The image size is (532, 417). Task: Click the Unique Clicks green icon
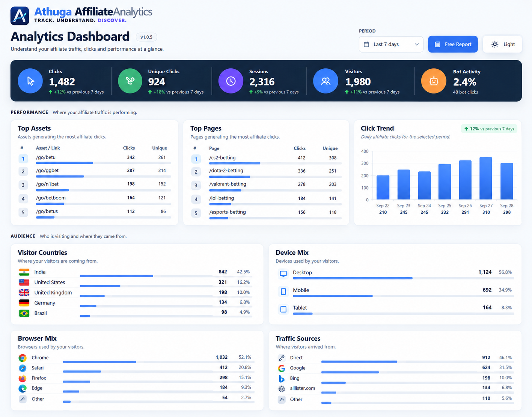[130, 81]
